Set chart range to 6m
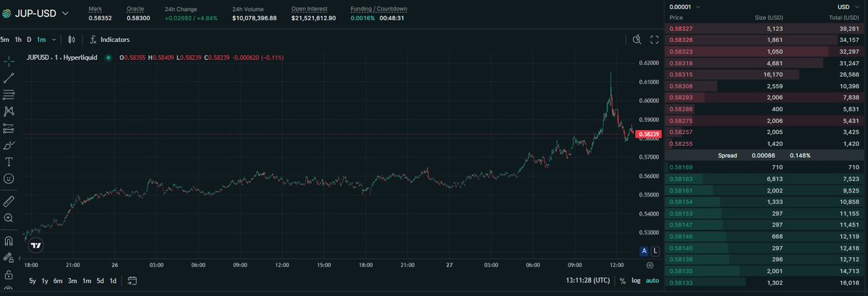 click(x=58, y=281)
